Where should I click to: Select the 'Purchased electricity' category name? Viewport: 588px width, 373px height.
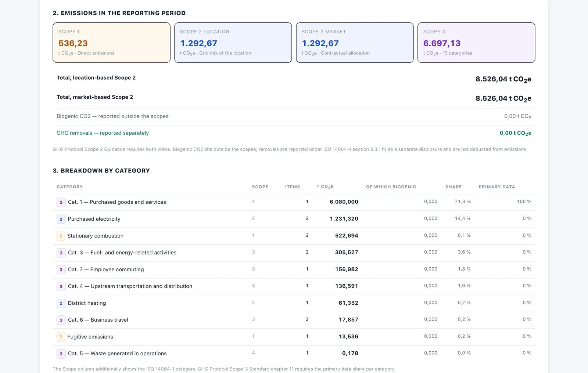tap(94, 219)
